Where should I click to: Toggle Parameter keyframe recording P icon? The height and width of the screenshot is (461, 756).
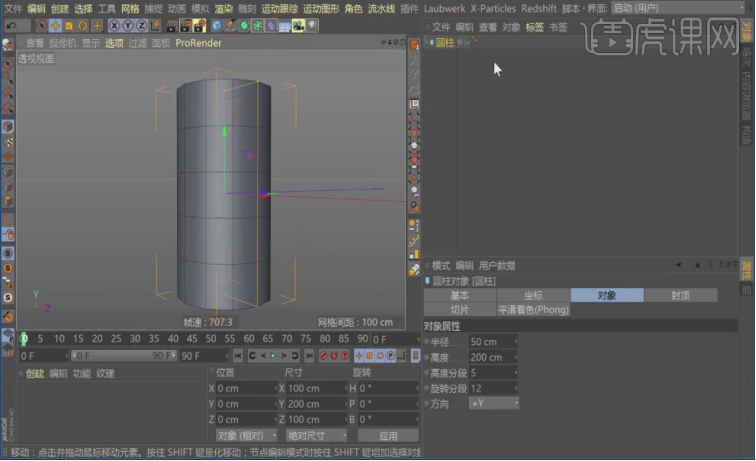pos(391,356)
